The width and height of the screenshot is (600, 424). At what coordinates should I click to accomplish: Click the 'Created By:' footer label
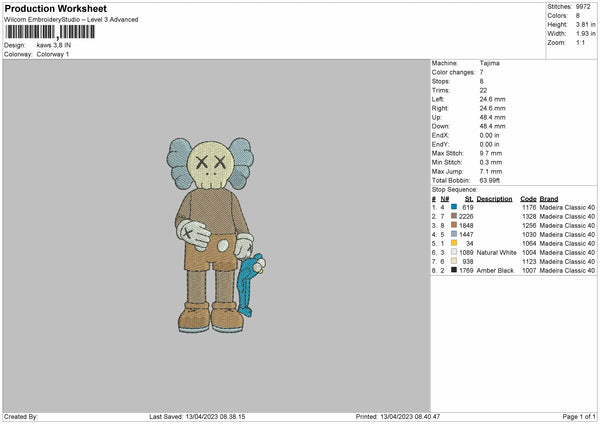(21, 416)
